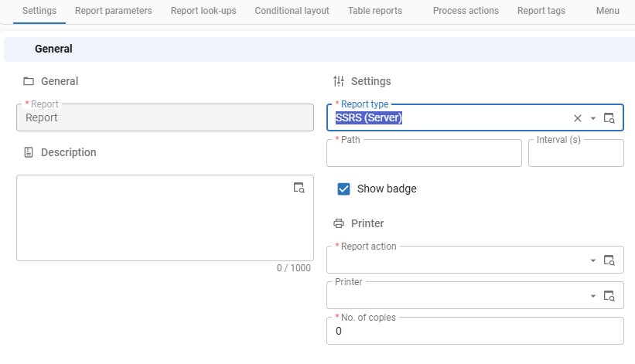Open the Table reports tab
Screen dimensions: 635x364
(x=375, y=11)
